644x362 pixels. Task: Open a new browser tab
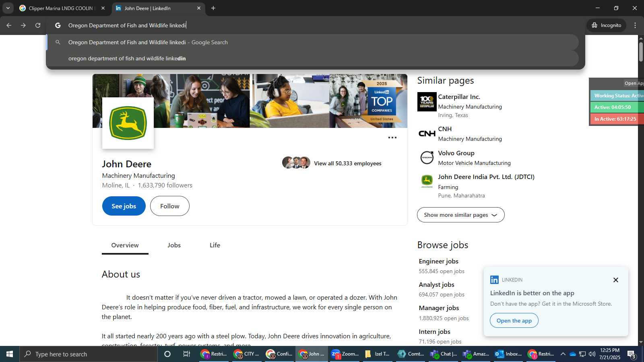(x=213, y=8)
